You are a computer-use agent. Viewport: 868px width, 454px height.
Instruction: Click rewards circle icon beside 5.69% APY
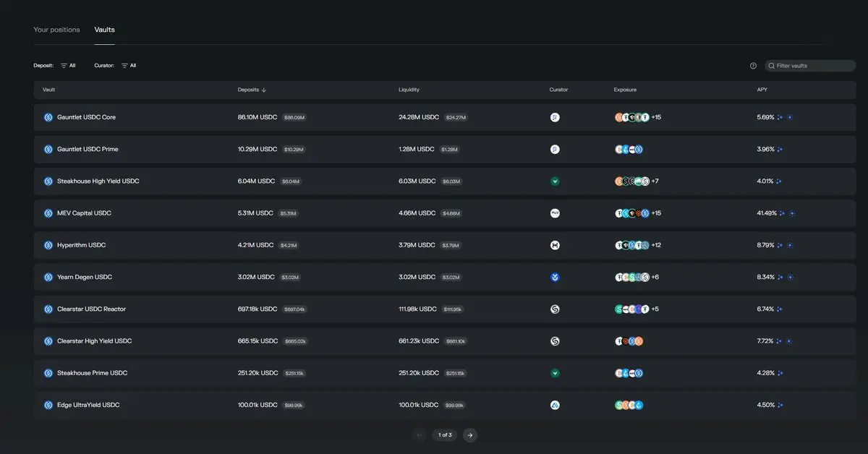pos(790,117)
